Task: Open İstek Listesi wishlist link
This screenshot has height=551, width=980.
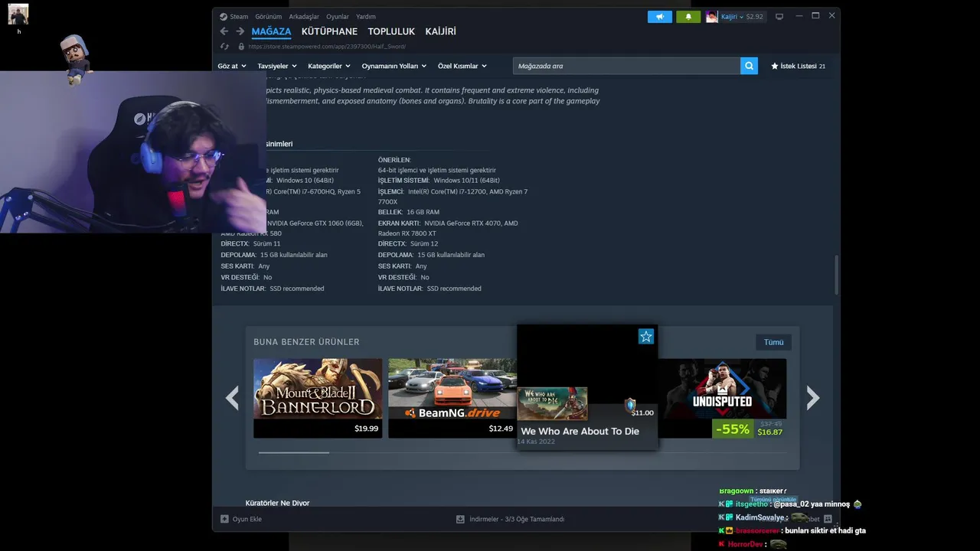Action: (798, 66)
